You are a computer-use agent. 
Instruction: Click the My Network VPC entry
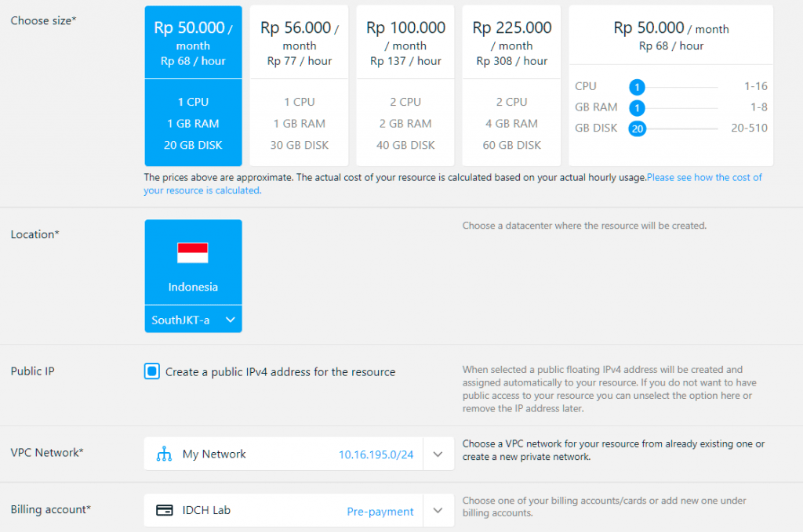(x=213, y=453)
